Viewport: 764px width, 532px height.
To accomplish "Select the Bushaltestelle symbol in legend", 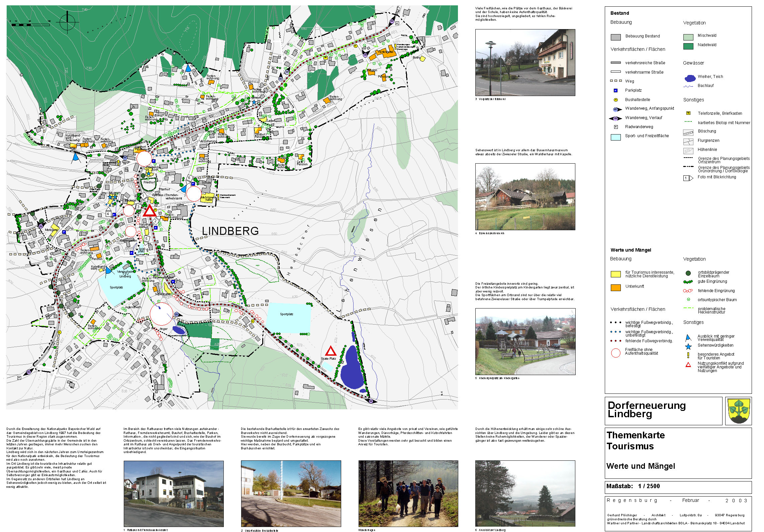I will click(615, 100).
